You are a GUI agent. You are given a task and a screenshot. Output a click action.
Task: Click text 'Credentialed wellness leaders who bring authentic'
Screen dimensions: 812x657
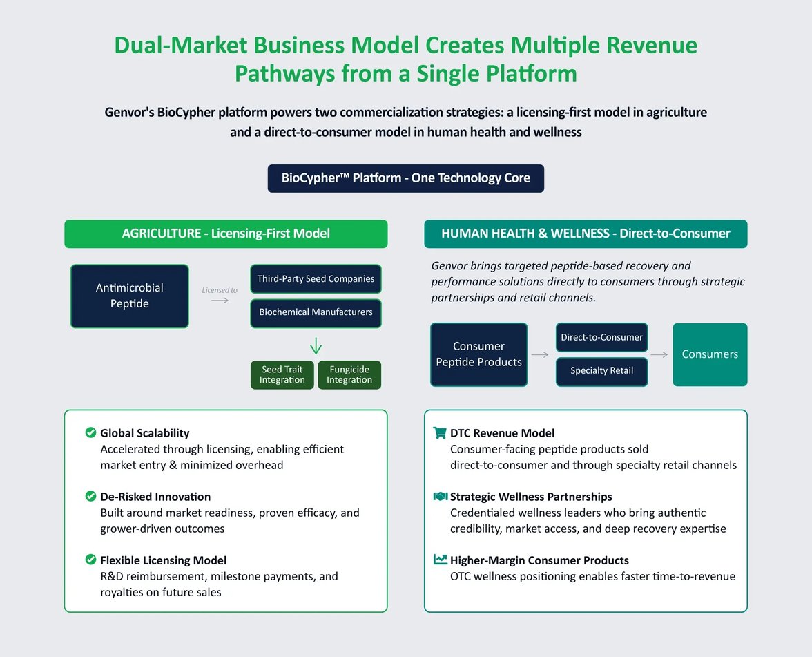(578, 513)
